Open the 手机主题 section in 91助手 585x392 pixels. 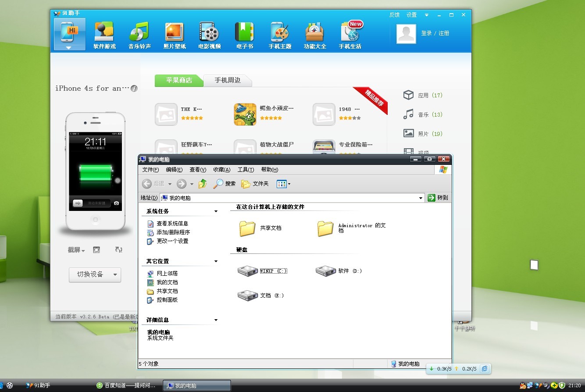(x=280, y=35)
